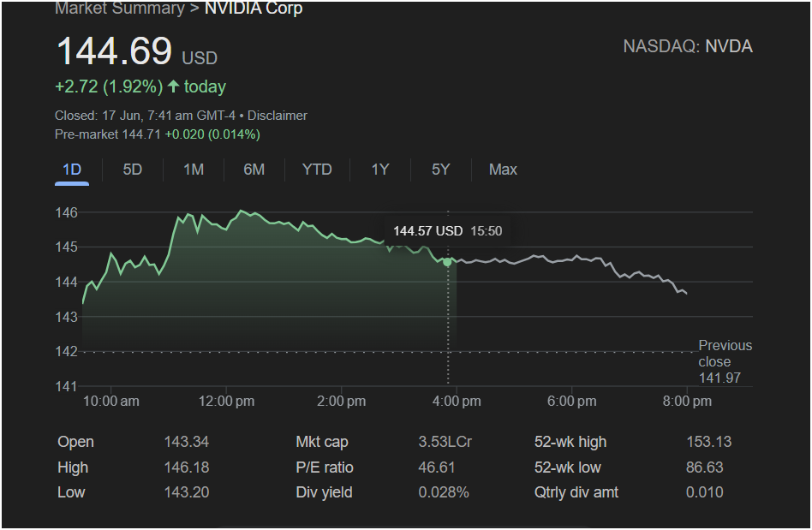Select the 5D time range tab

click(133, 170)
